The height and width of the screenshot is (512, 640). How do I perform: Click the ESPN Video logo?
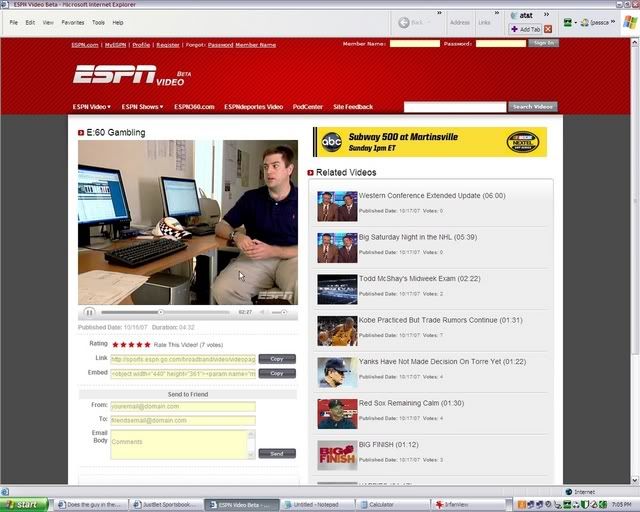[x=130, y=76]
